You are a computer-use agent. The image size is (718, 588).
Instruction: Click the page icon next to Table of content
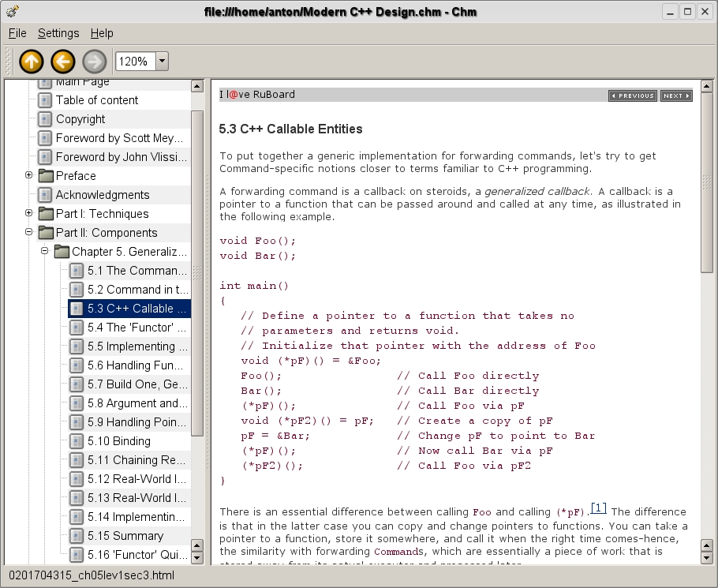point(45,99)
